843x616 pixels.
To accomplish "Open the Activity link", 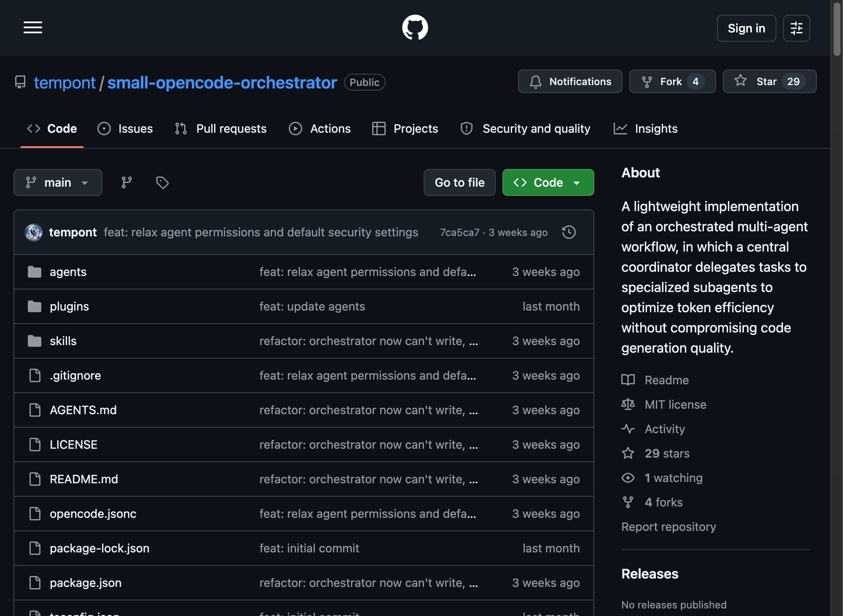I will (665, 429).
